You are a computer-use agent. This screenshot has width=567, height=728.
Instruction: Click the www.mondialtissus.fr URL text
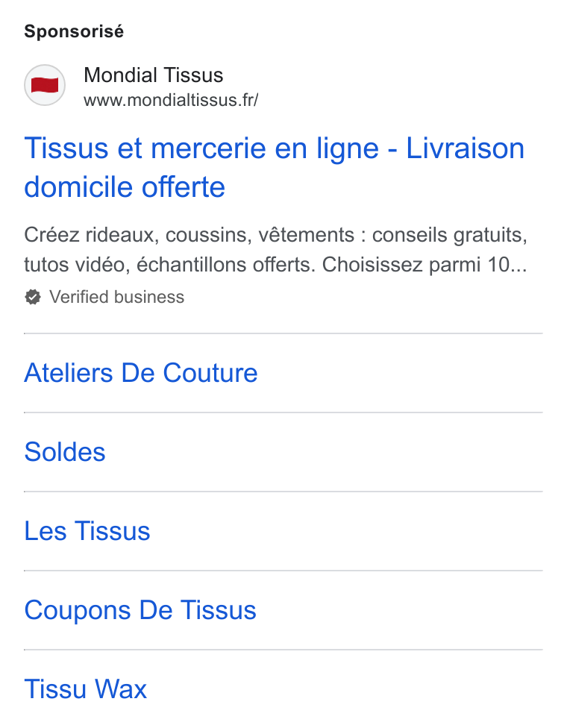[171, 100]
